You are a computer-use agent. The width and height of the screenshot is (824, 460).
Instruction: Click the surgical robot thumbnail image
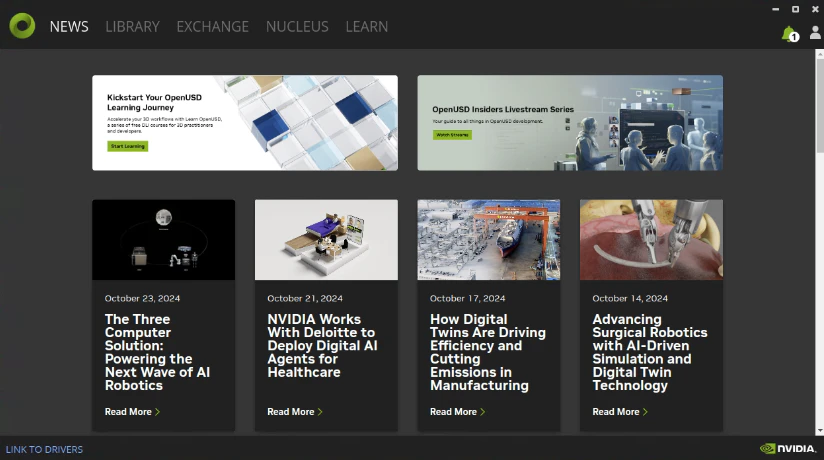(x=652, y=240)
